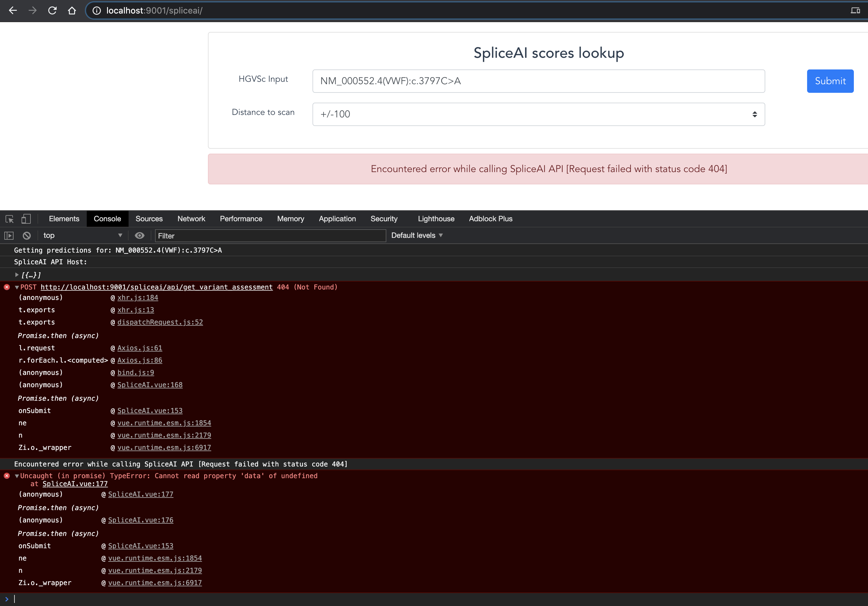Open the Default levels filter dropdown
This screenshot has height=606, width=868.
pyautogui.click(x=416, y=235)
